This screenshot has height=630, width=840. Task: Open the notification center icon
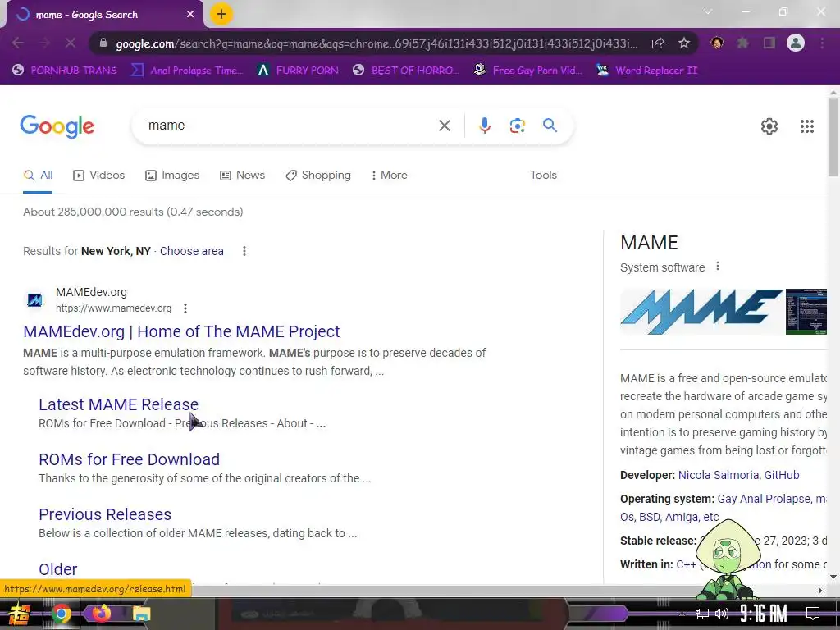pyautogui.click(x=813, y=614)
